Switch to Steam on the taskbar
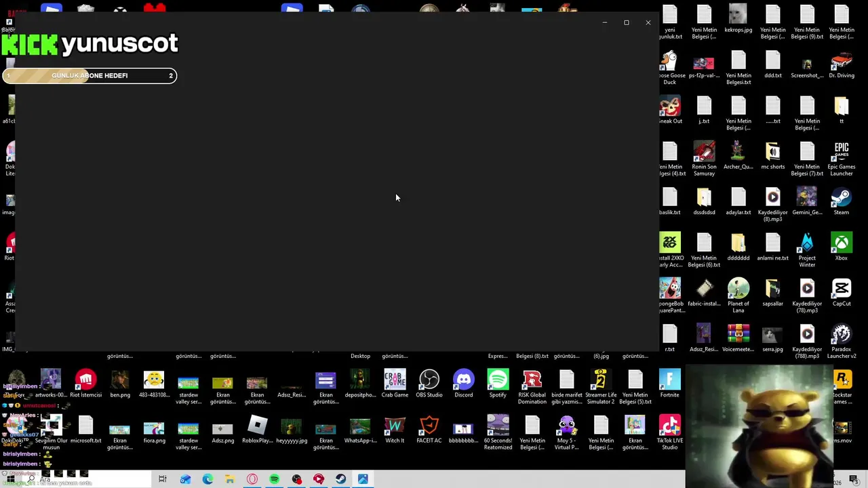This screenshot has width=868, height=488. point(340,479)
